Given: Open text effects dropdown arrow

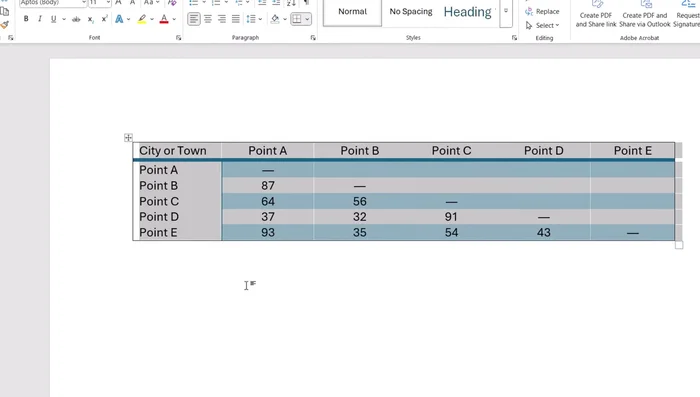Looking at the screenshot, I should pos(129,19).
